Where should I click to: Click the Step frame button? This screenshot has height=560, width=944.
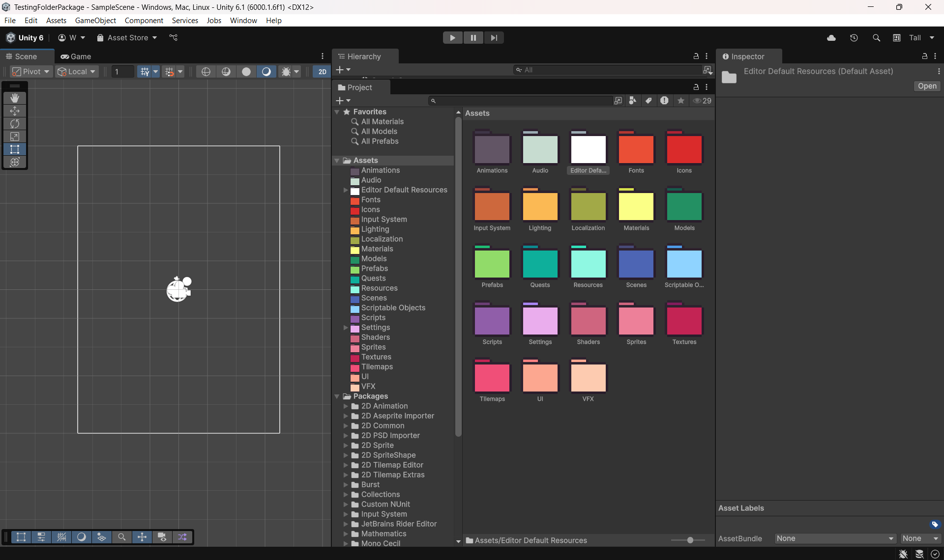(494, 38)
